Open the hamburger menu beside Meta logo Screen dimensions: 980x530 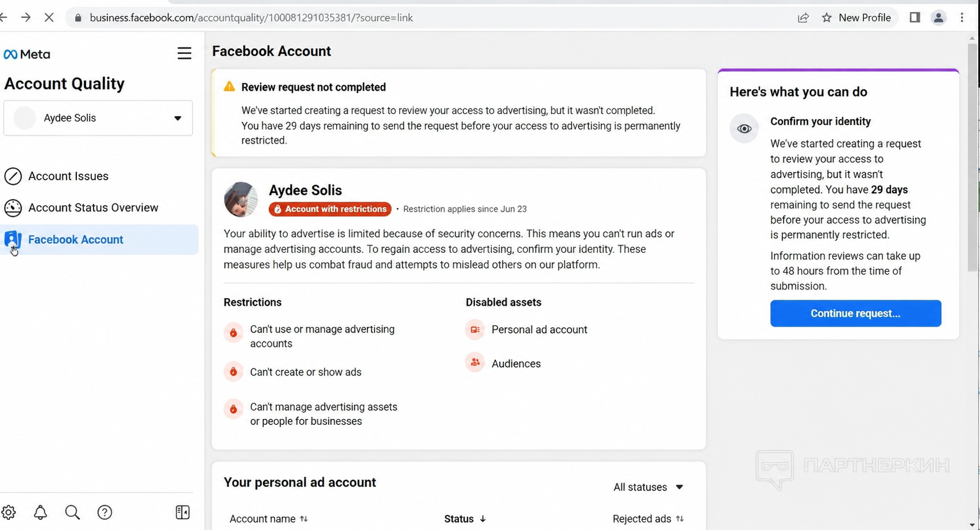coord(184,53)
